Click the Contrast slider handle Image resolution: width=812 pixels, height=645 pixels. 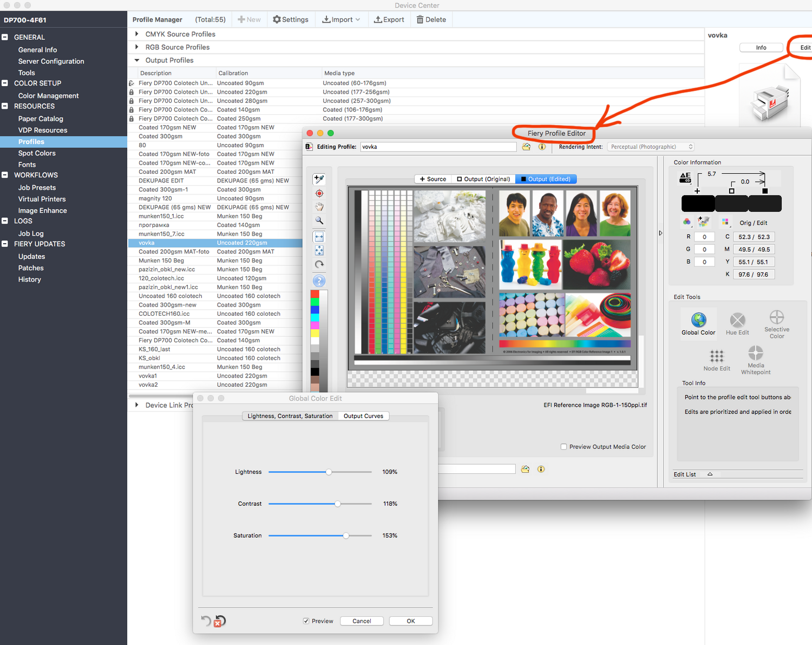(x=338, y=504)
